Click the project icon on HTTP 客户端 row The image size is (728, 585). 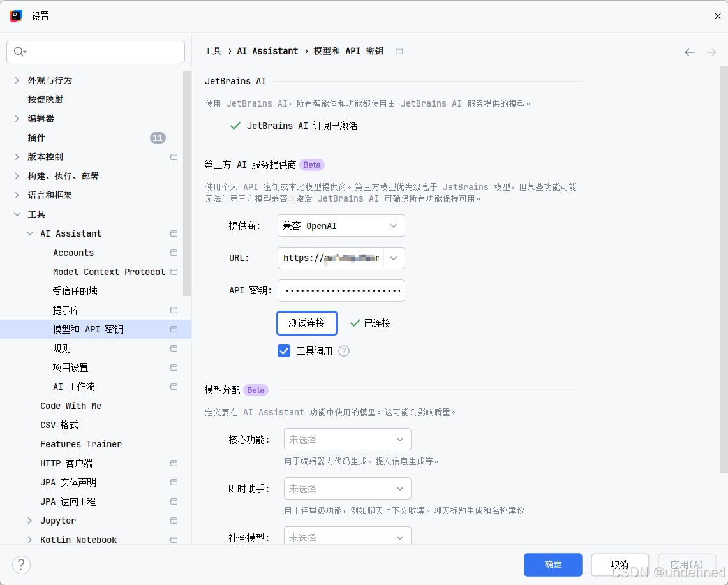[174, 463]
